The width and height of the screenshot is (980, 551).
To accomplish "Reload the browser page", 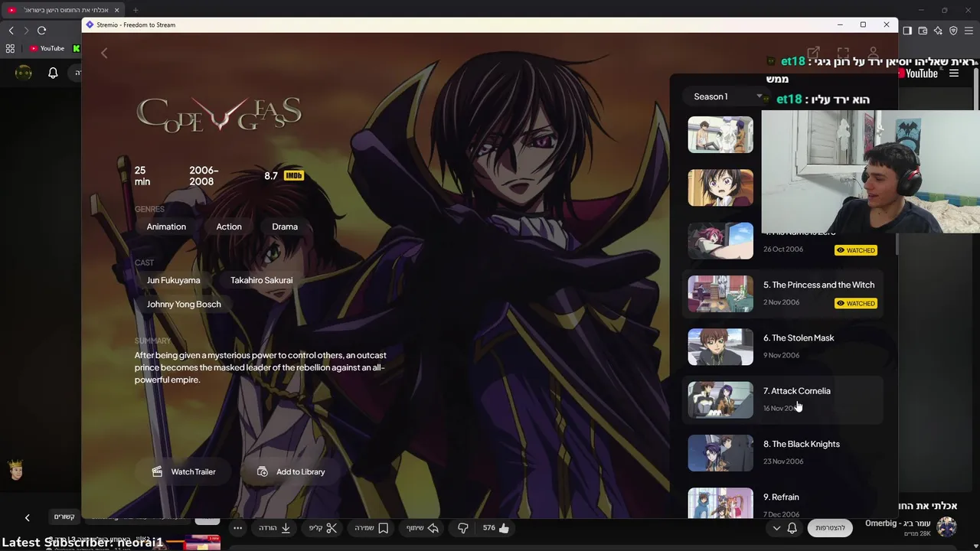I will point(41,31).
